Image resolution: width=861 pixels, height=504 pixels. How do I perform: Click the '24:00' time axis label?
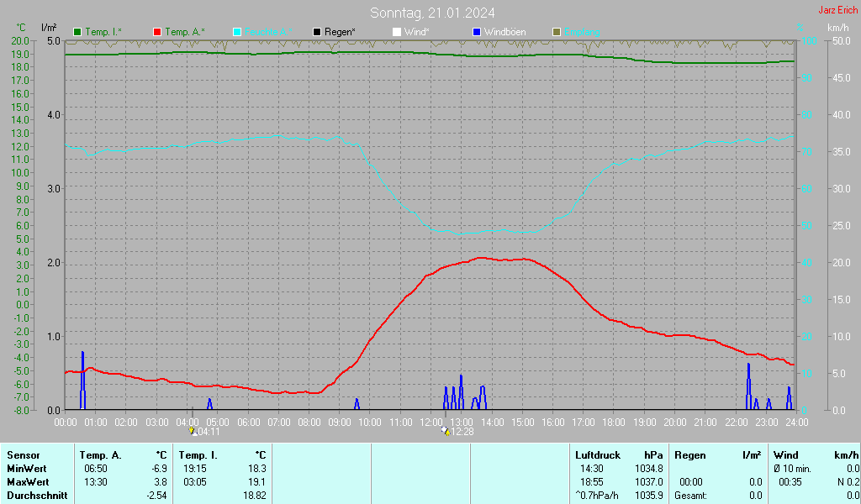pos(797,423)
